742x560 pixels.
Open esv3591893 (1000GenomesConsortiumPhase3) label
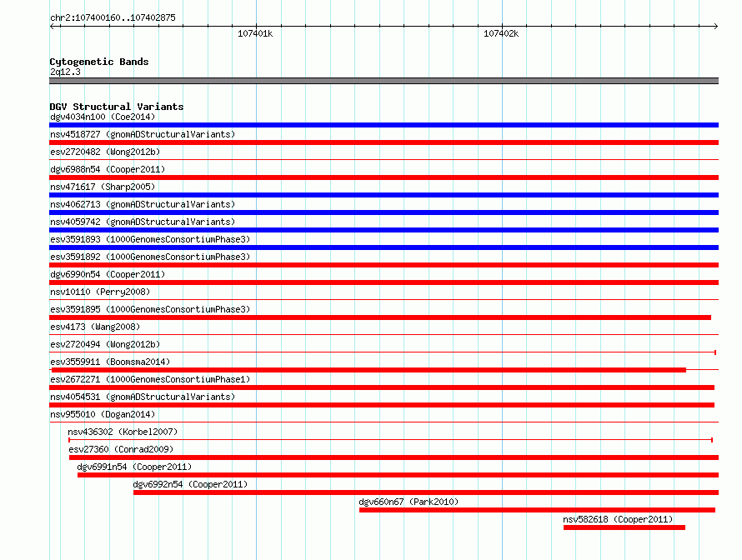click(150, 239)
